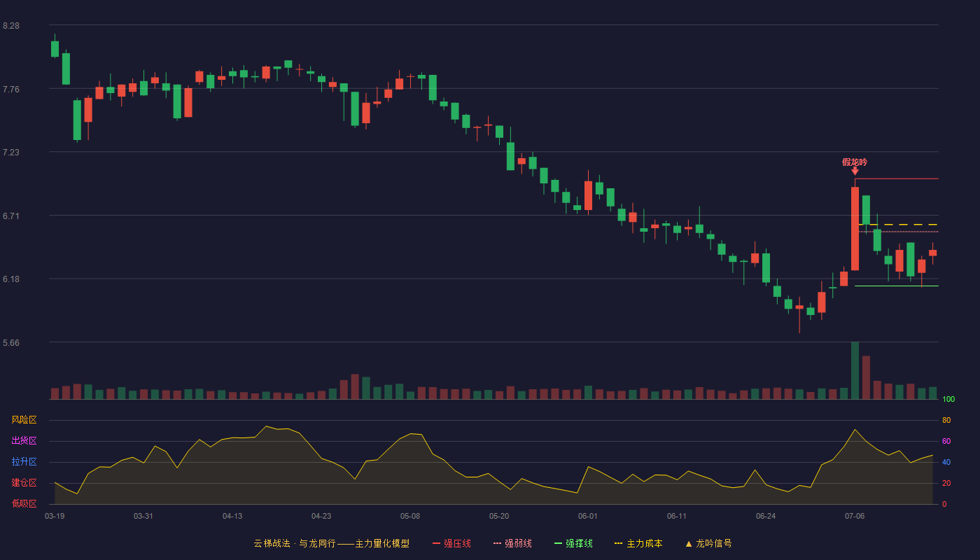Image resolution: width=980 pixels, height=560 pixels.
Task: Click the 06-24 date label
Action: pyautogui.click(x=766, y=516)
